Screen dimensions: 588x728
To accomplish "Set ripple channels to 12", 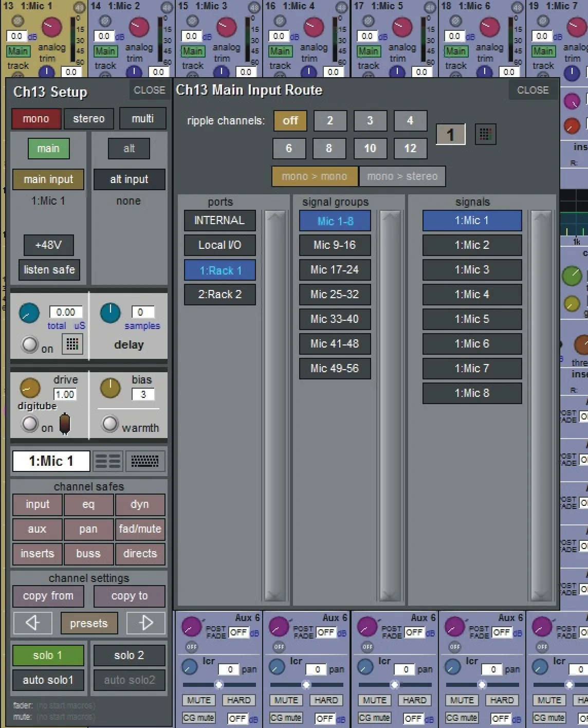I will pos(410,149).
